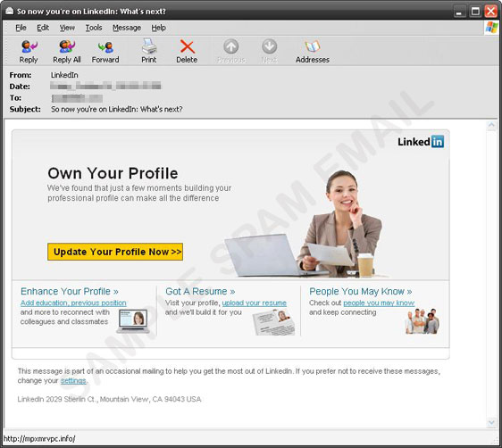
Task: Open the View menu
Action: [67, 28]
